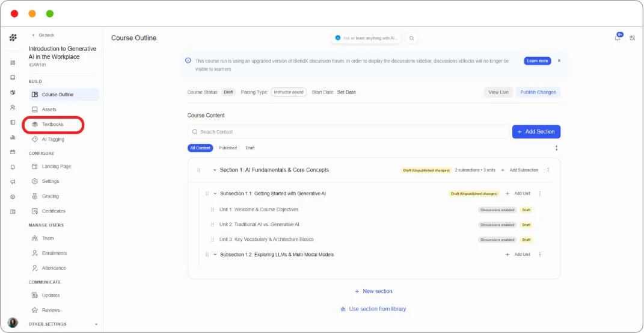The height and width of the screenshot is (333, 644).
Task: Click the BlendX logo icon
Action: coord(13,38)
